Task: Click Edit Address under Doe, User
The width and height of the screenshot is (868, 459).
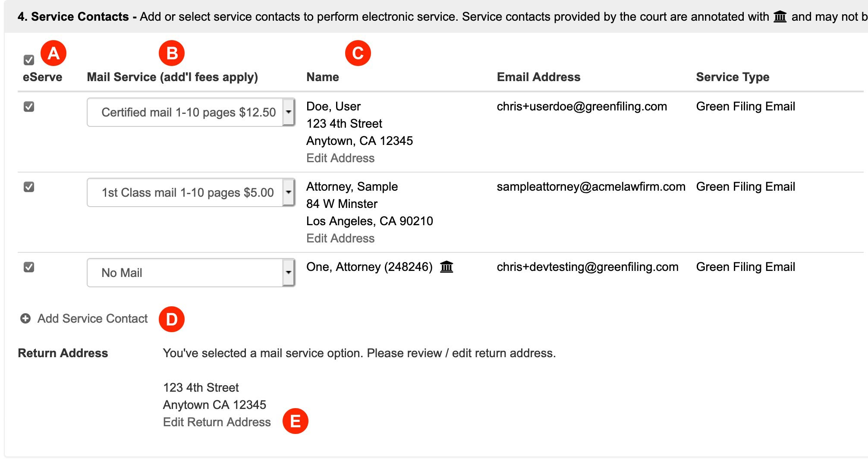Action: [340, 158]
